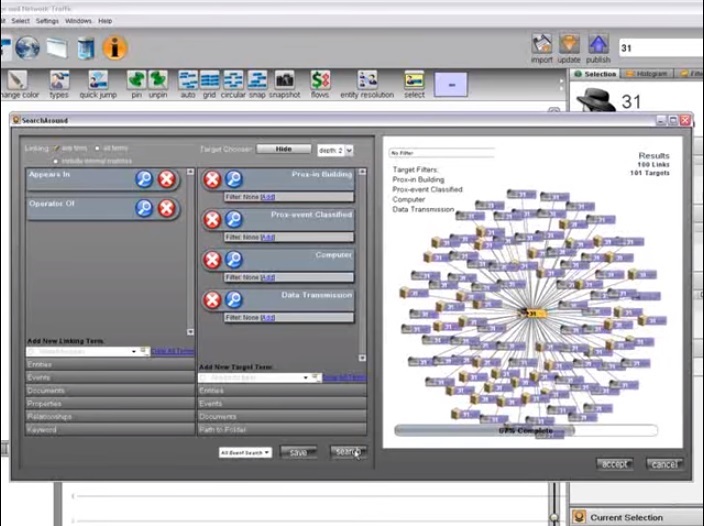The image size is (704, 526).
Task: Click magnifier on Prox-event Classified term
Action: 234,219
